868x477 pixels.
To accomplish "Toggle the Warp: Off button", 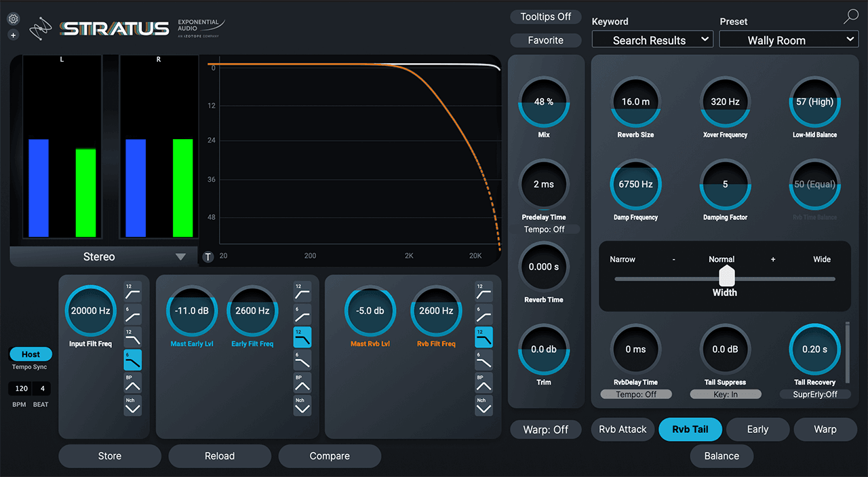I will (x=546, y=430).
